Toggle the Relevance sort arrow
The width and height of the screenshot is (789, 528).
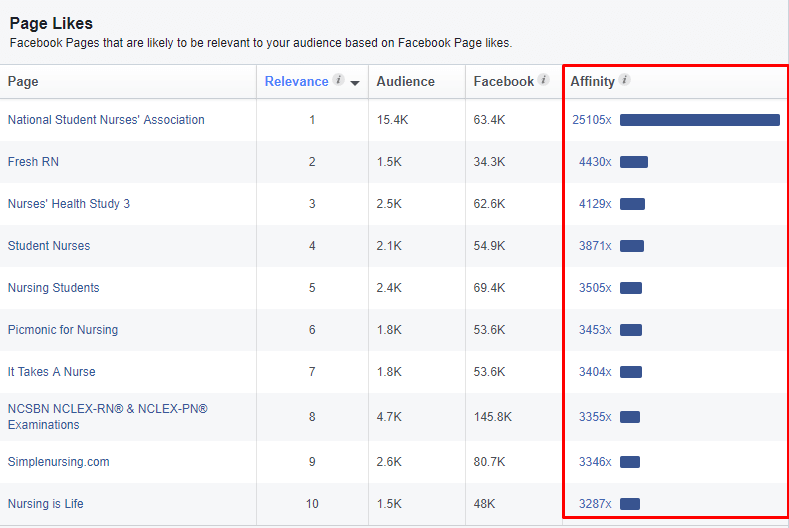pos(355,83)
